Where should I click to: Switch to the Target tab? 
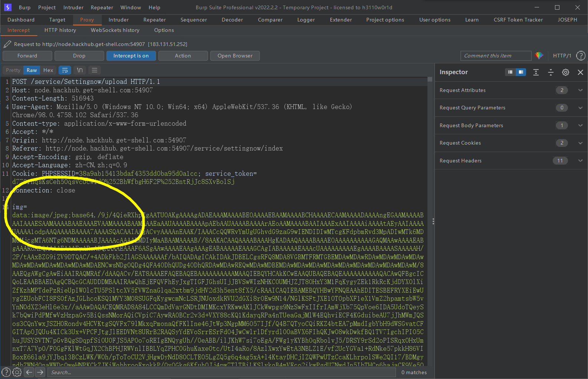[57, 20]
